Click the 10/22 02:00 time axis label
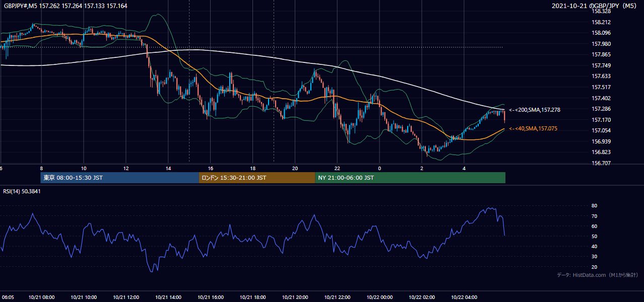The width and height of the screenshot is (644, 302). tap(422, 297)
